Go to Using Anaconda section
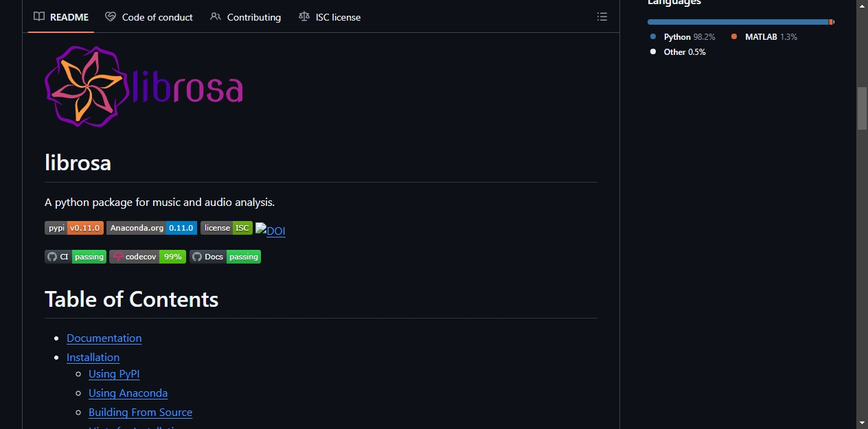868x429 pixels. tap(128, 393)
